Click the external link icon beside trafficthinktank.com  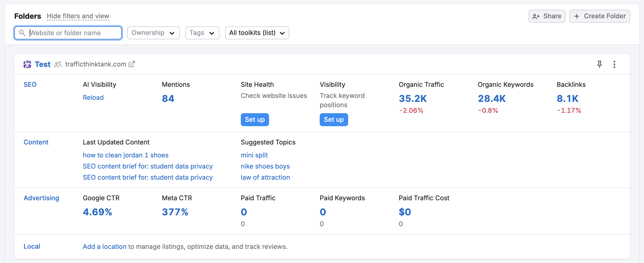[132, 64]
